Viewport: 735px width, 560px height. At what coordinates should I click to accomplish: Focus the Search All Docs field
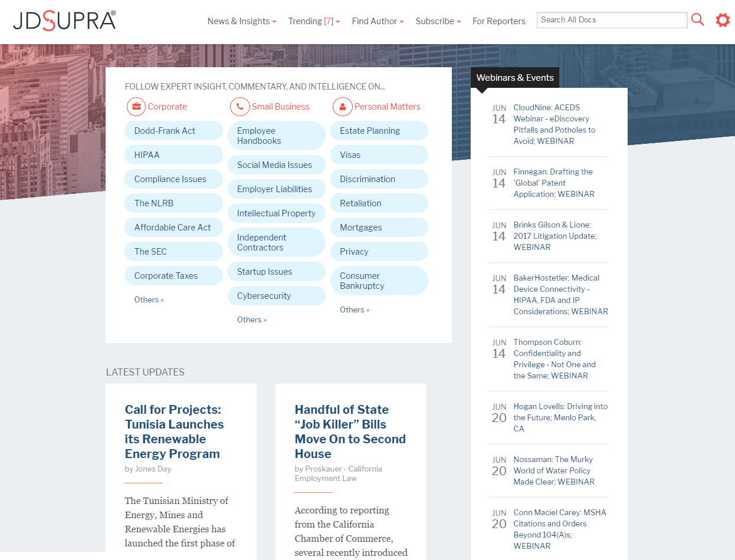612,19
